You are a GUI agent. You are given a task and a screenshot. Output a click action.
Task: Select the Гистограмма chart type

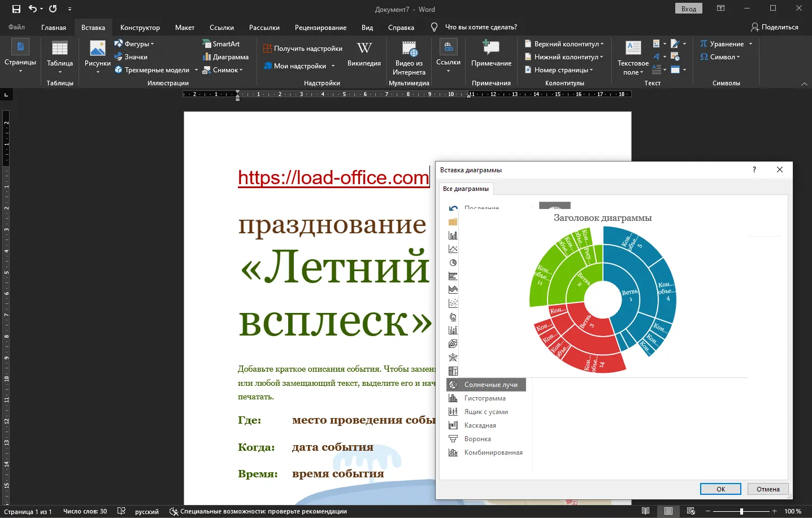486,398
